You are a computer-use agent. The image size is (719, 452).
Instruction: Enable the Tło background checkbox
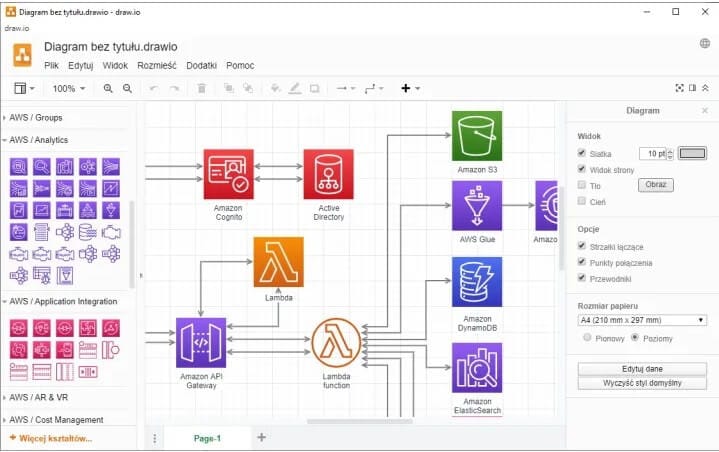[582, 185]
